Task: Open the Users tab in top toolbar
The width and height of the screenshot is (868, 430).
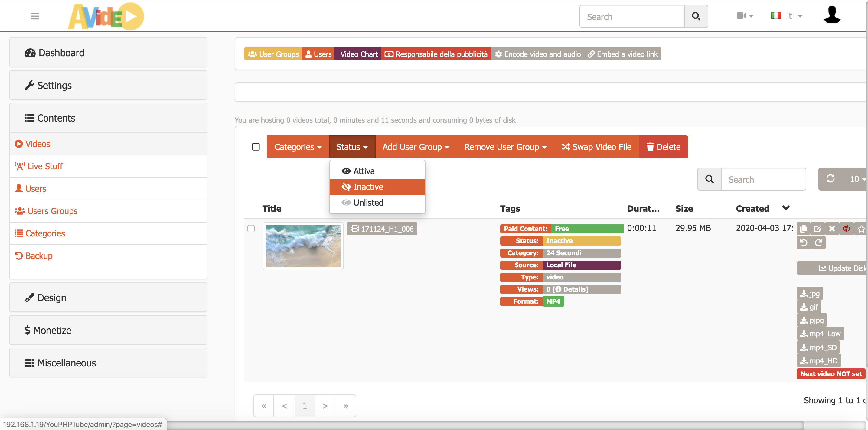Action: point(318,54)
